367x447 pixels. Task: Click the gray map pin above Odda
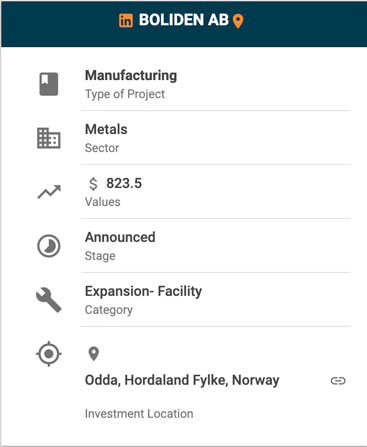tap(94, 354)
